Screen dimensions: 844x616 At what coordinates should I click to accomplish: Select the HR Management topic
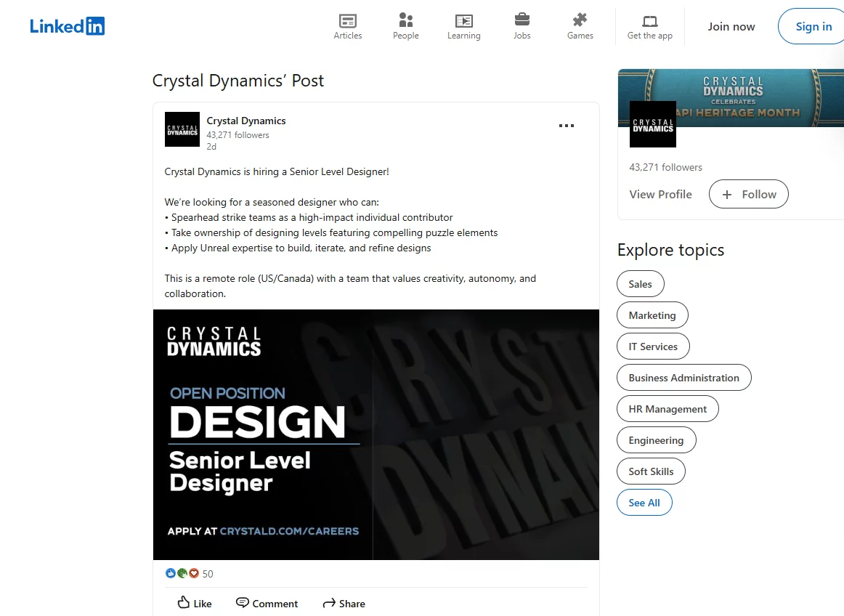pyautogui.click(x=668, y=409)
